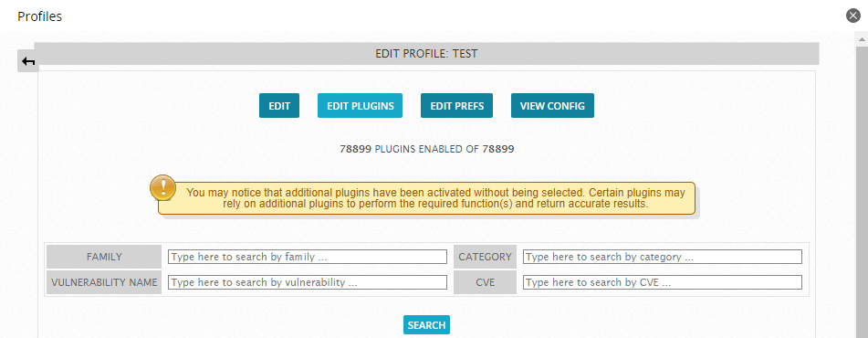Focus the search by category field
The width and height of the screenshot is (868, 338).
[x=662, y=257]
